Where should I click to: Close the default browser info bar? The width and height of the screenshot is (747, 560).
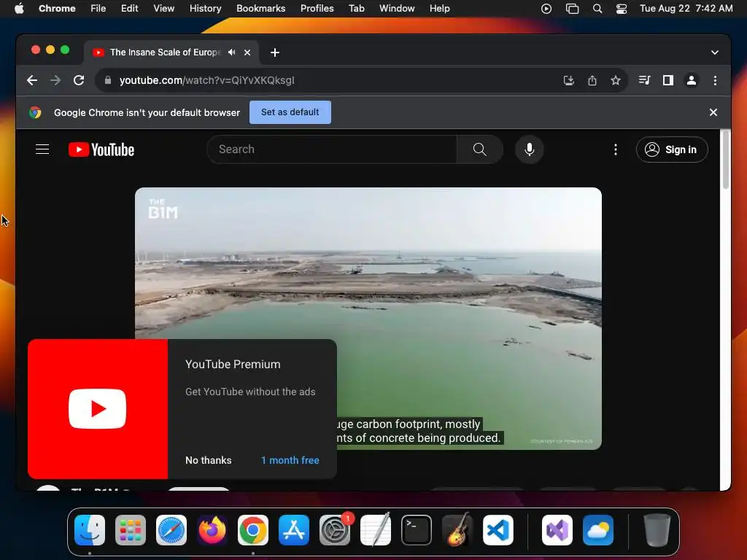(x=713, y=112)
